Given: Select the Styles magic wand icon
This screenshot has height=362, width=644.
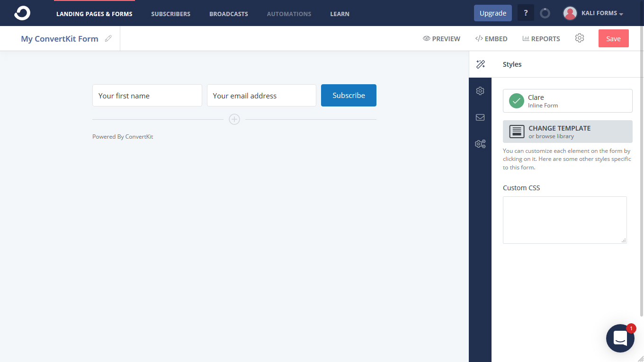Looking at the screenshot, I should pyautogui.click(x=480, y=64).
